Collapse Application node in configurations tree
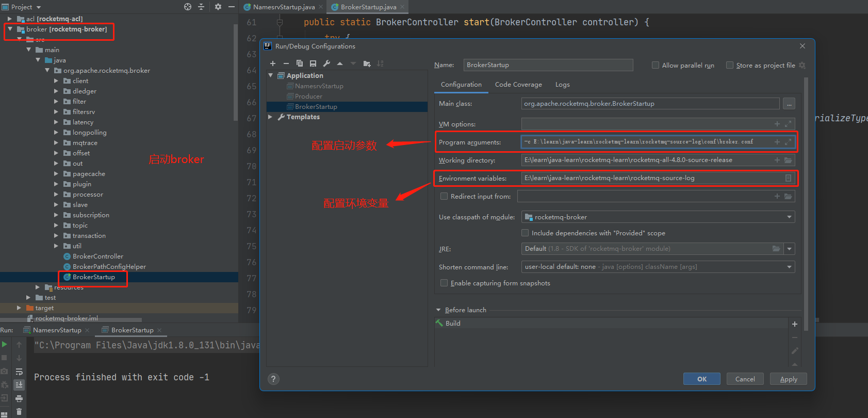Screen dimensions: 868x418 [x=271, y=75]
